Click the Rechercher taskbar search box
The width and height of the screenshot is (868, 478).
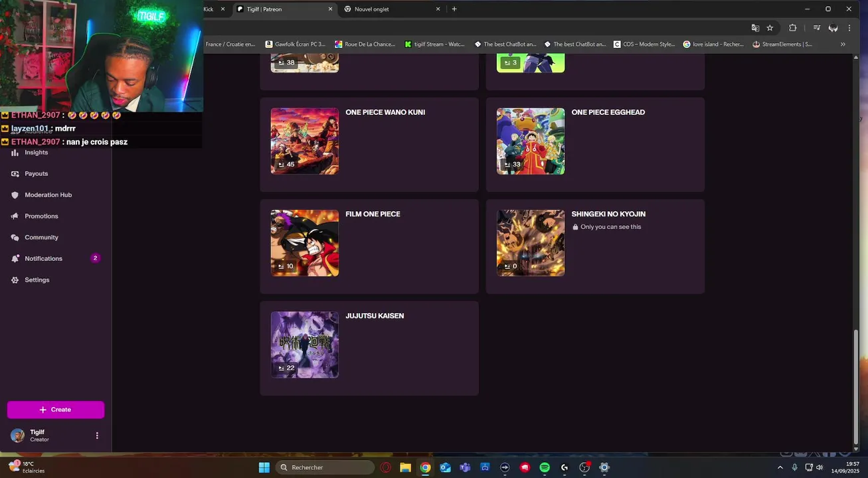coord(325,467)
